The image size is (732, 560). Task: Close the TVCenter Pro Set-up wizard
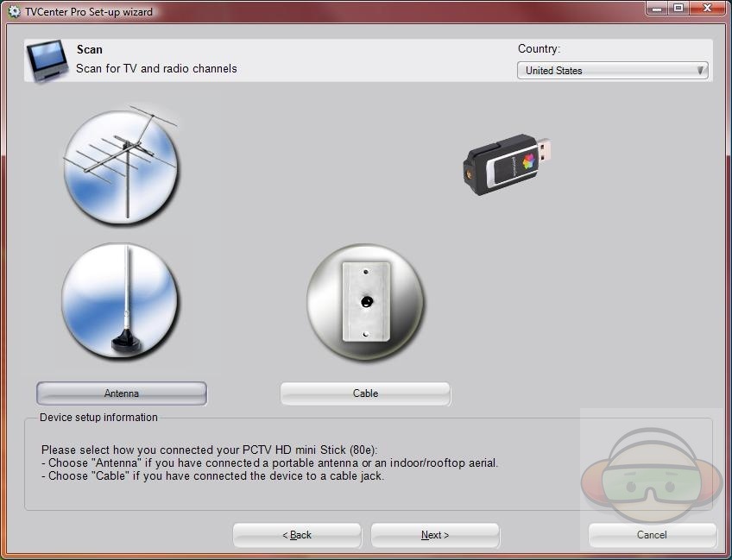pyautogui.click(x=708, y=8)
